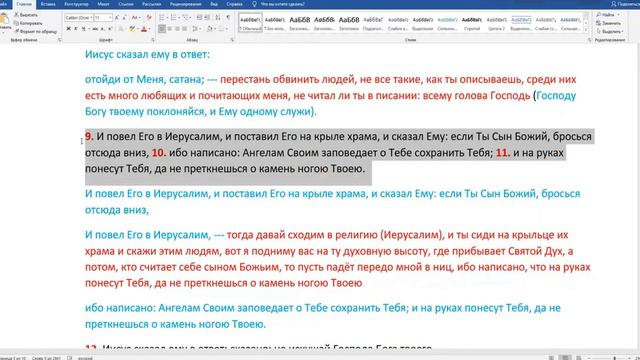Open the Вид ribbon tab
The width and height of the screenshot is (640, 360).
[x=214, y=4]
